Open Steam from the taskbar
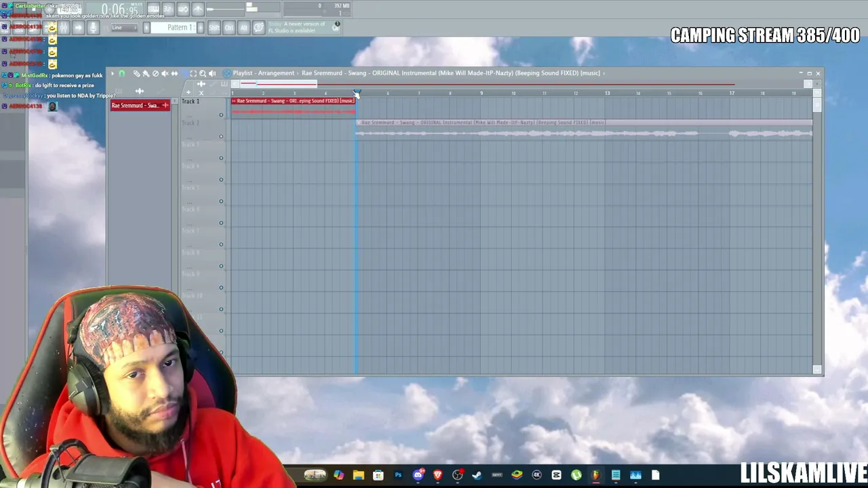 pyautogui.click(x=477, y=475)
